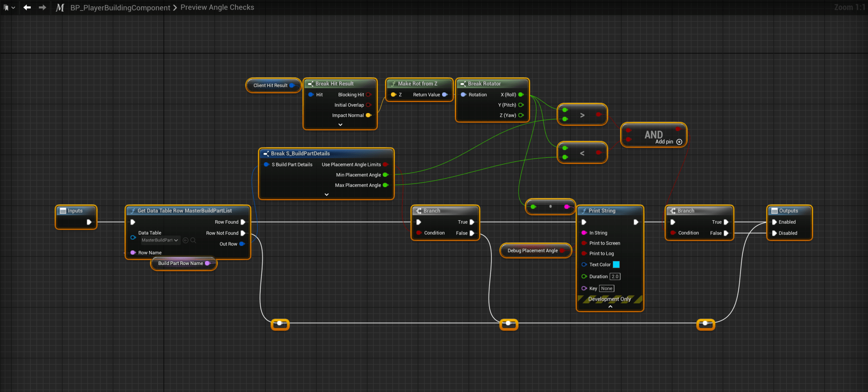Viewport: 868px width, 392px height.
Task: Select Preview Angle Checks breadcrumb item
Action: [217, 8]
